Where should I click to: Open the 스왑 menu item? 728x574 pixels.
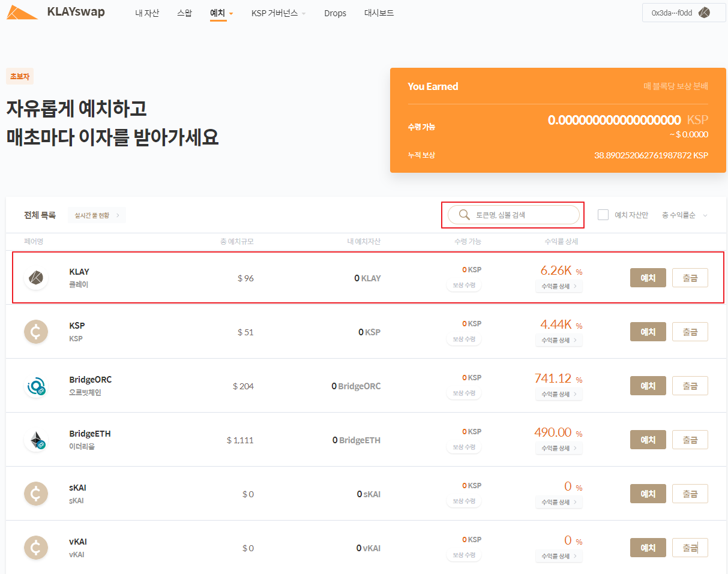tap(184, 13)
